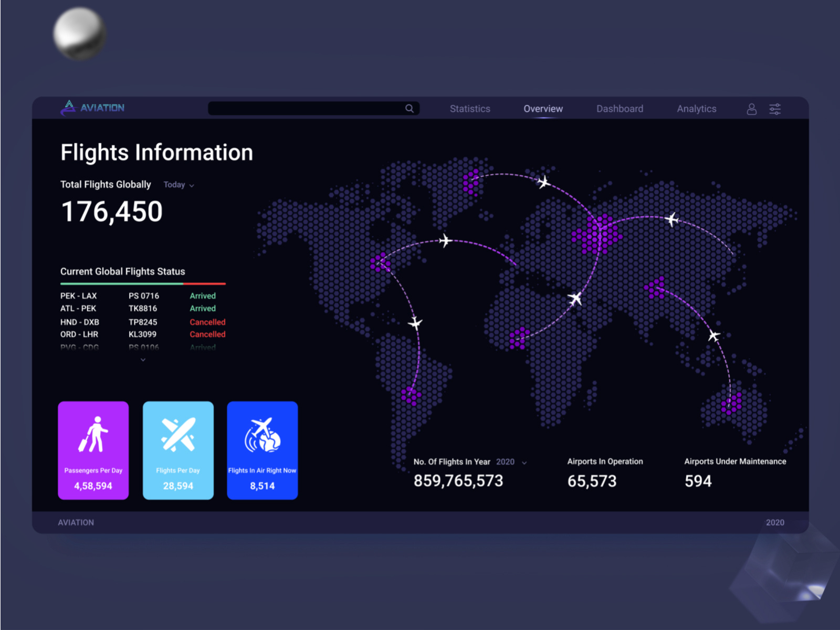Toggle the Cancelled status for flight TP8245
Screen dimensions: 840x630
coord(207,322)
